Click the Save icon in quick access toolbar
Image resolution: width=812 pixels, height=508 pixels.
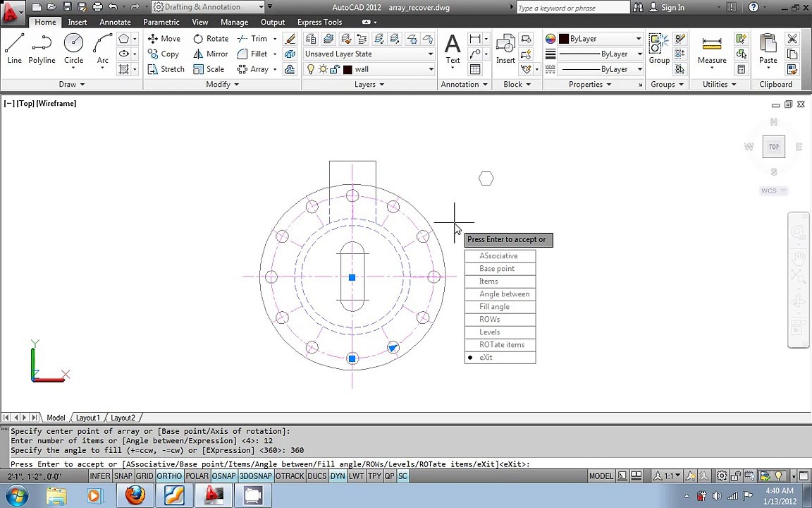(67, 7)
